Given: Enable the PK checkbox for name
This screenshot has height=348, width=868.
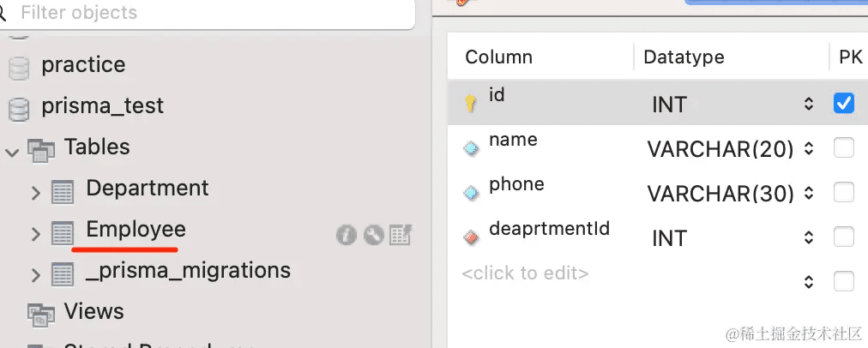Looking at the screenshot, I should (x=844, y=148).
